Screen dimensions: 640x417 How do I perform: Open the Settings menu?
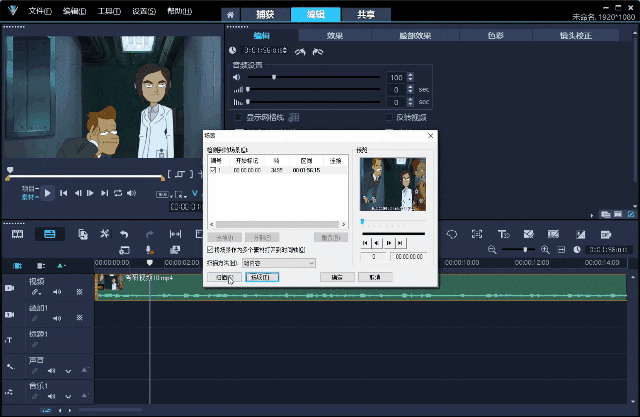click(x=144, y=11)
